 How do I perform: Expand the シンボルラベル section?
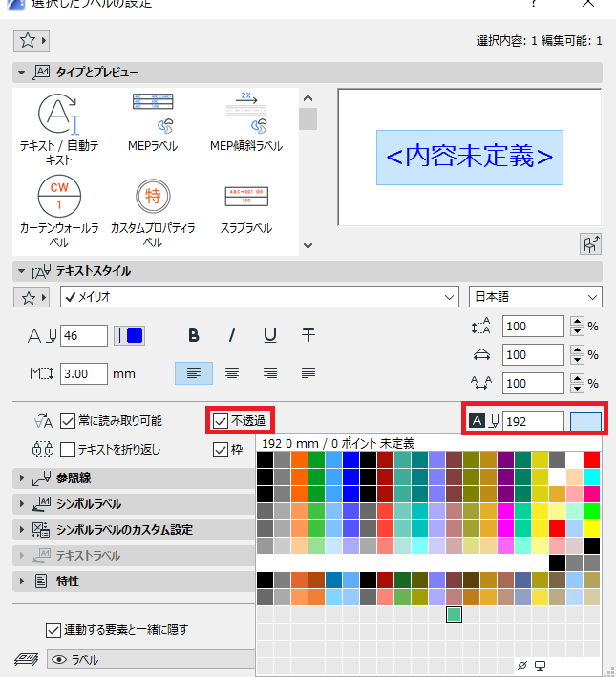(21, 504)
